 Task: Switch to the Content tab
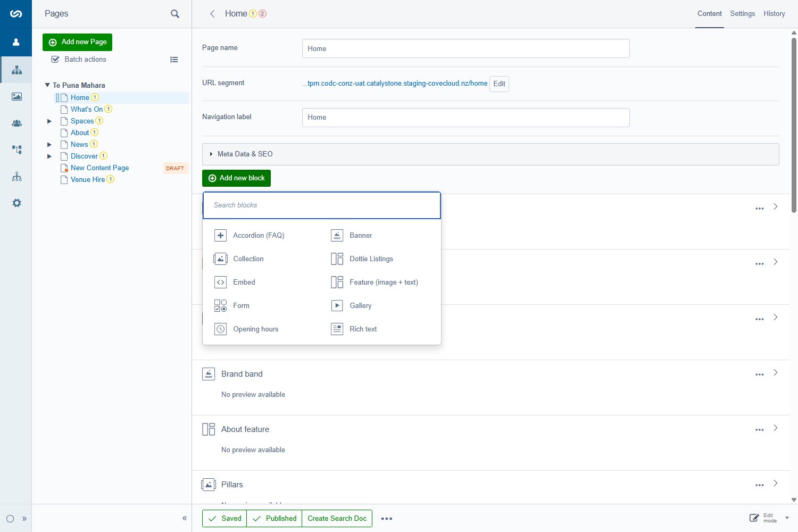pos(710,14)
